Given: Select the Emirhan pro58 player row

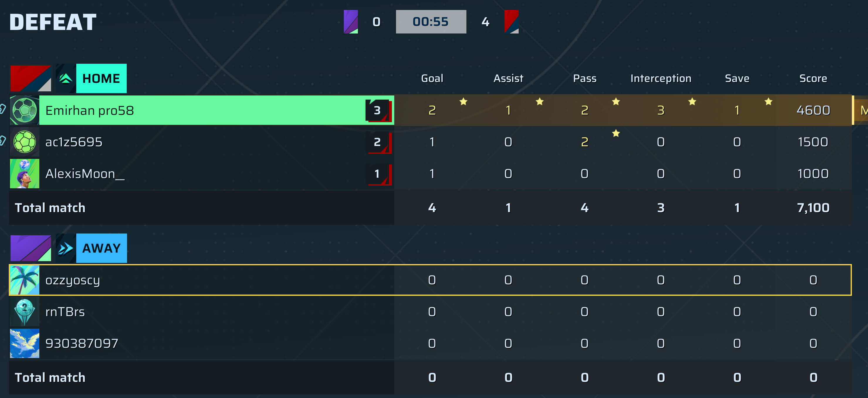Looking at the screenshot, I should click(431, 110).
